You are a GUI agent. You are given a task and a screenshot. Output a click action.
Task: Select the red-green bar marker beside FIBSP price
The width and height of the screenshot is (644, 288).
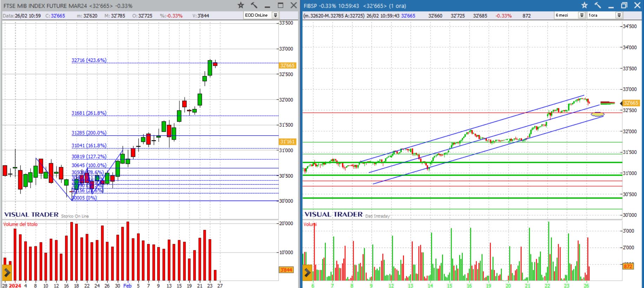pyautogui.click(x=607, y=103)
